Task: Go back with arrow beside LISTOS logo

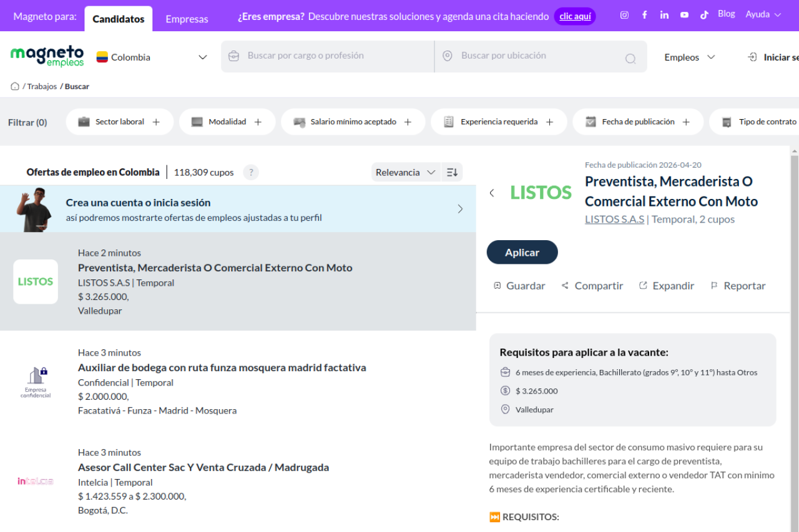Action: (x=492, y=193)
